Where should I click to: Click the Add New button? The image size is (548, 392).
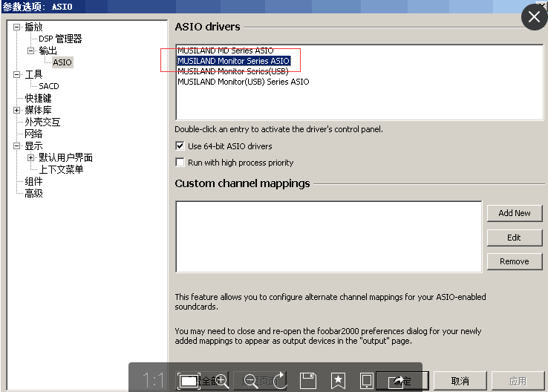(x=514, y=213)
